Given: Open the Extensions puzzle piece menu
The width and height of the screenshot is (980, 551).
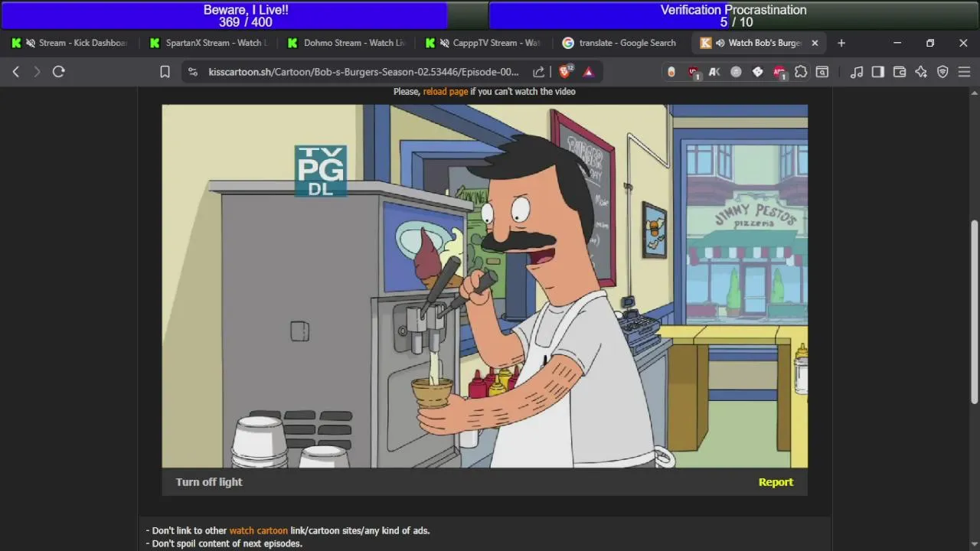Looking at the screenshot, I should (801, 72).
